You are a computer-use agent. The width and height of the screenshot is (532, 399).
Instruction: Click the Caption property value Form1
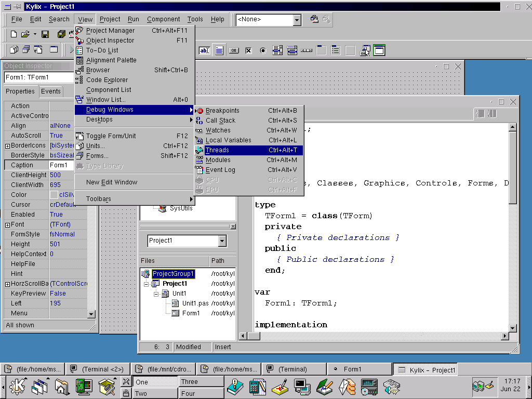pyautogui.click(x=61, y=165)
